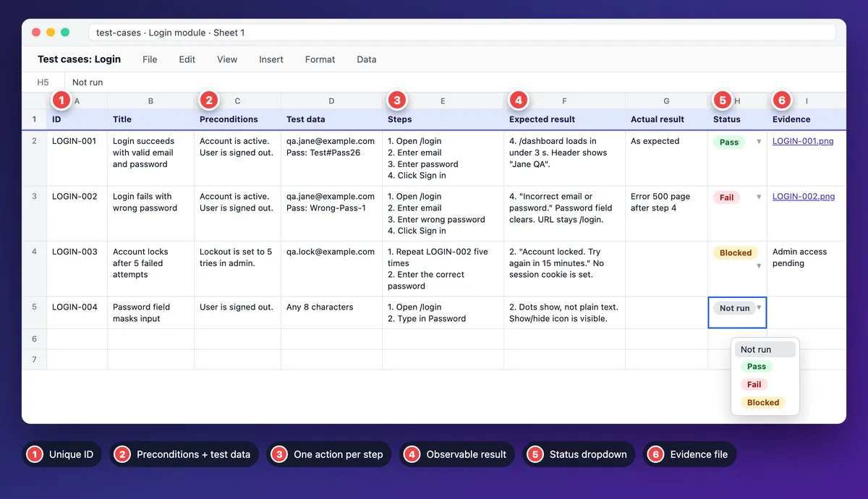Open the Data menu

pyautogui.click(x=367, y=59)
